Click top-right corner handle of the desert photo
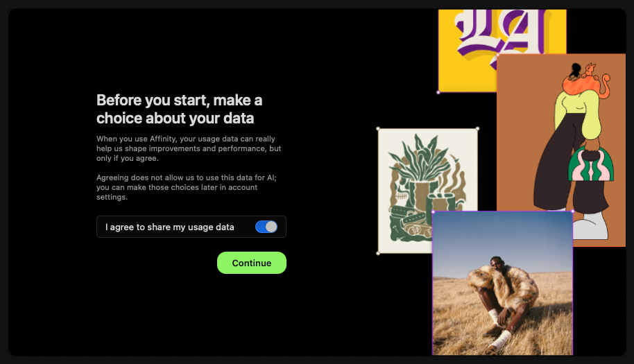This screenshot has width=634, height=364. coord(573,211)
